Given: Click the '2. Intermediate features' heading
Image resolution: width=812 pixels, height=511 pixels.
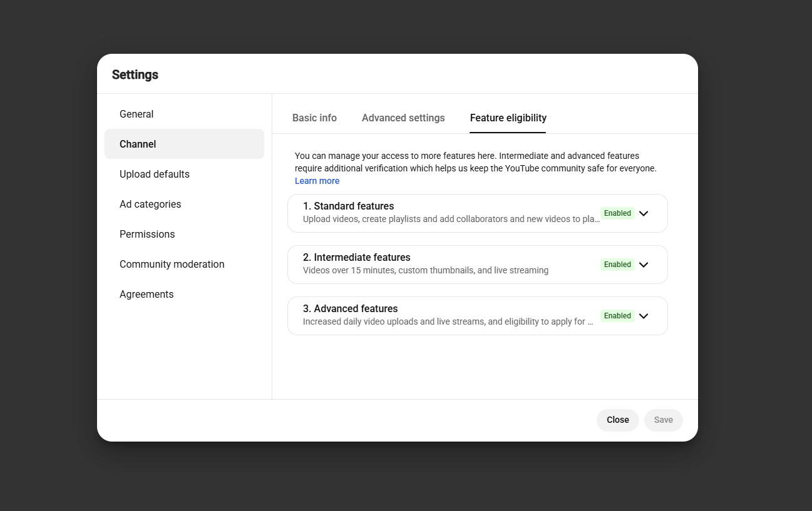Looking at the screenshot, I should [357, 258].
